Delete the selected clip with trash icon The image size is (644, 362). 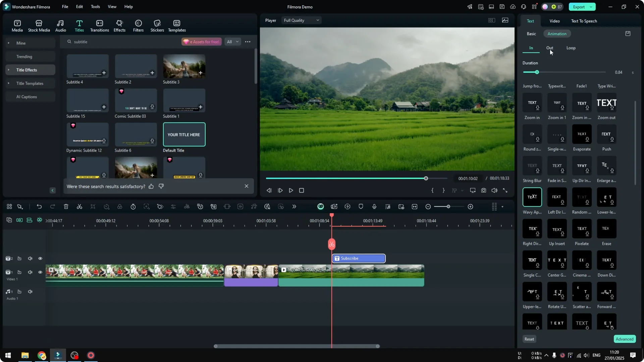pos(66,206)
